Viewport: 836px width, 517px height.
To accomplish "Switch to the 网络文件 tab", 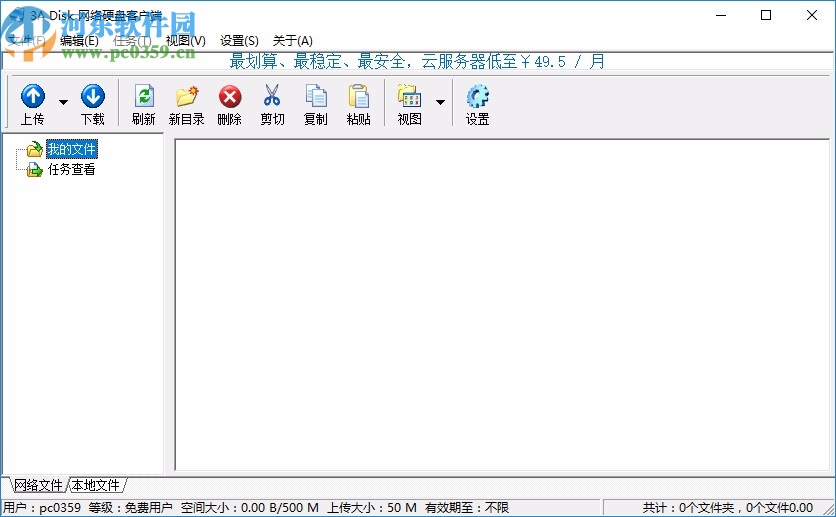I will pyautogui.click(x=38, y=485).
